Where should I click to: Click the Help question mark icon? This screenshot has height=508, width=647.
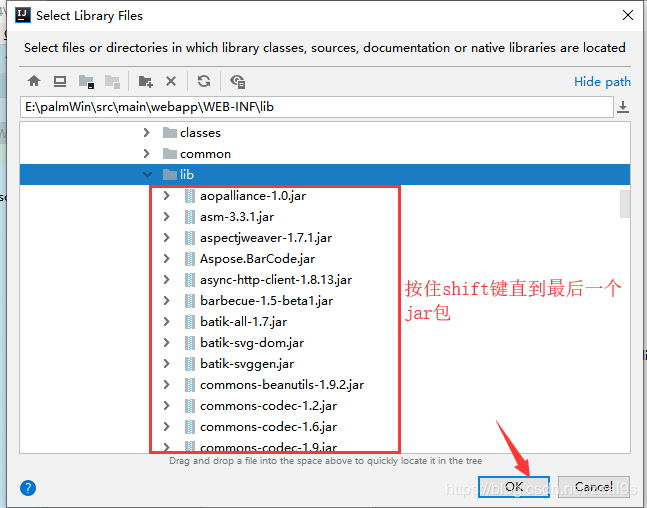(x=28, y=488)
